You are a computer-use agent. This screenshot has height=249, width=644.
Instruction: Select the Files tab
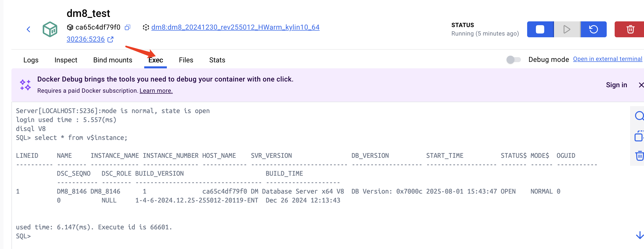pos(186,60)
